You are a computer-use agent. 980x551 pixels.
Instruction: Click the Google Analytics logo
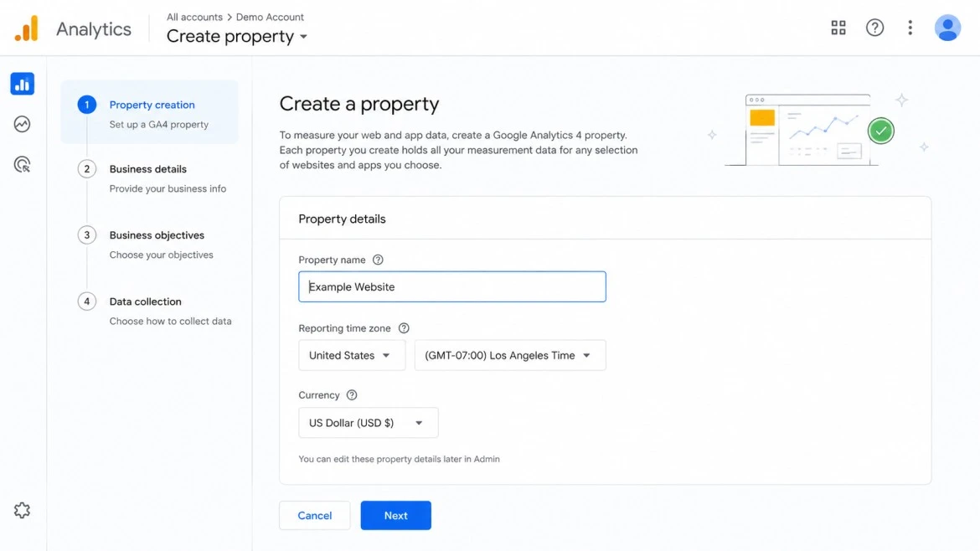(26, 28)
